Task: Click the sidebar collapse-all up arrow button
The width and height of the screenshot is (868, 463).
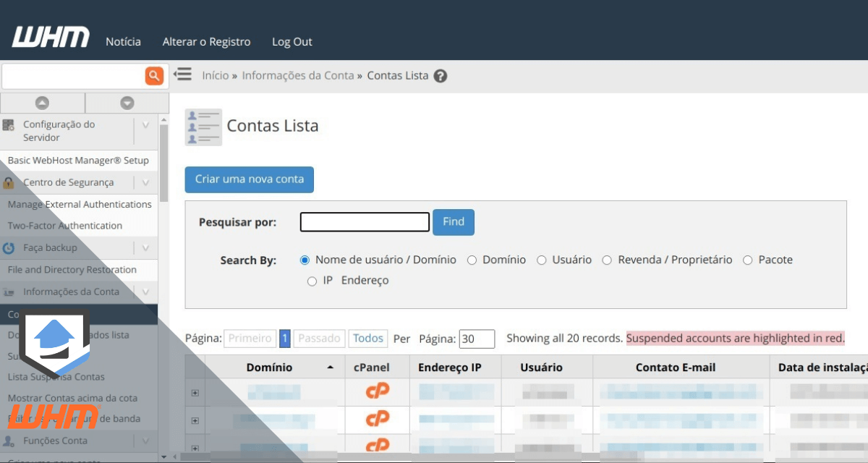Action: (42, 103)
